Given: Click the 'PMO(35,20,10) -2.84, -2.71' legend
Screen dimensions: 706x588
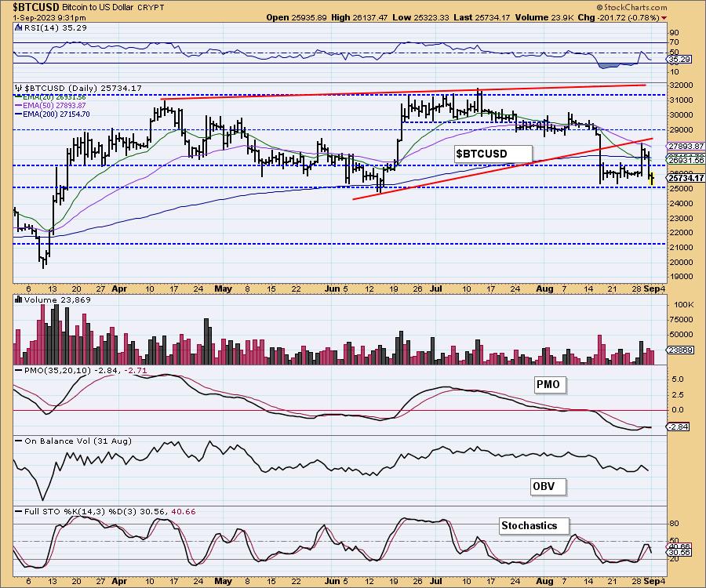Looking at the screenshot, I should (x=85, y=370).
